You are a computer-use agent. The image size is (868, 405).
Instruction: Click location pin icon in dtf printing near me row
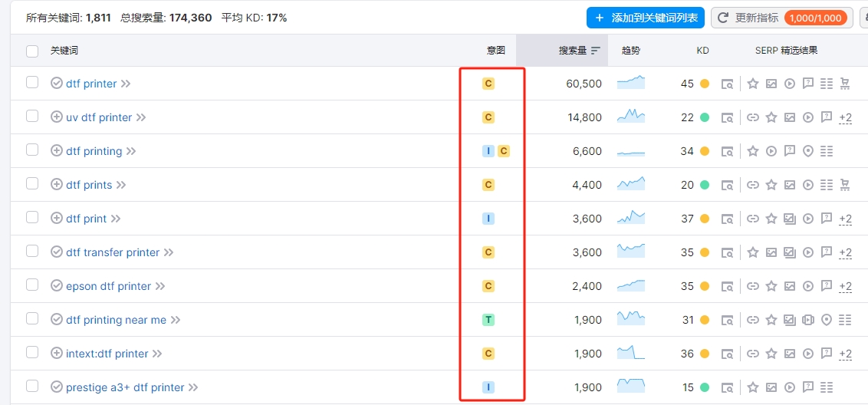(x=827, y=320)
